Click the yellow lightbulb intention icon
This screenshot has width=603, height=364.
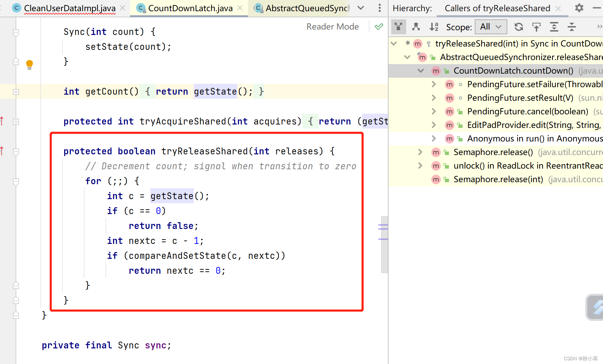point(30,64)
